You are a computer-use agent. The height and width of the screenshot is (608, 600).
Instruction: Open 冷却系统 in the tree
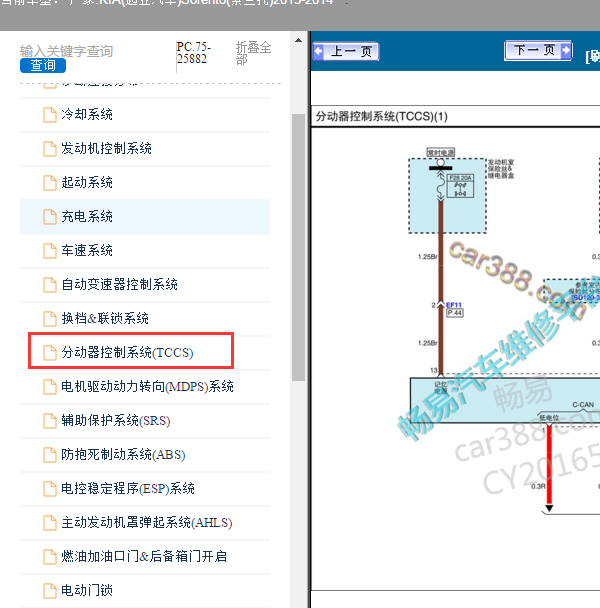coord(86,115)
